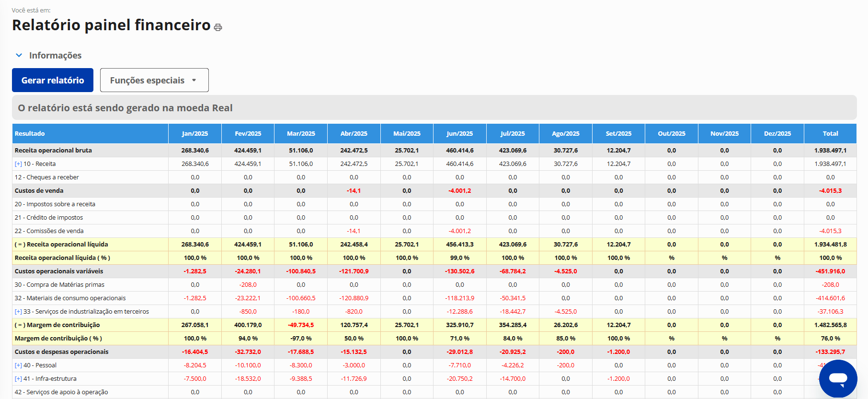
Task: Expand the 10 - Receita row
Action: 18,164
